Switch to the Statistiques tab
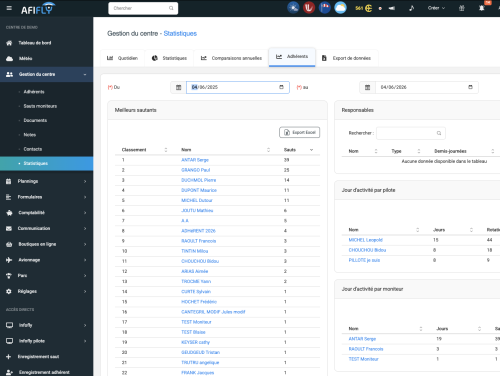The height and width of the screenshot is (376, 500). tap(169, 58)
